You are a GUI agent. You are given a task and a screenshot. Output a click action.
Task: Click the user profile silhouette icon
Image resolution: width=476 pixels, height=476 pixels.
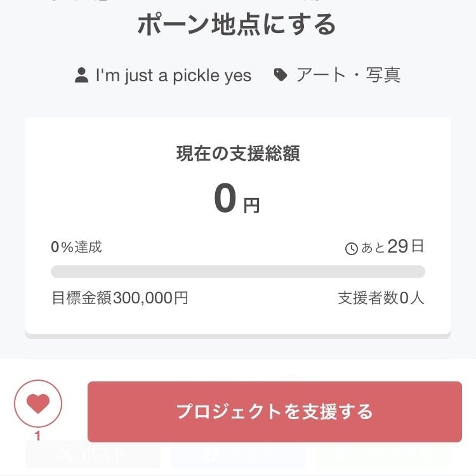click(x=81, y=76)
